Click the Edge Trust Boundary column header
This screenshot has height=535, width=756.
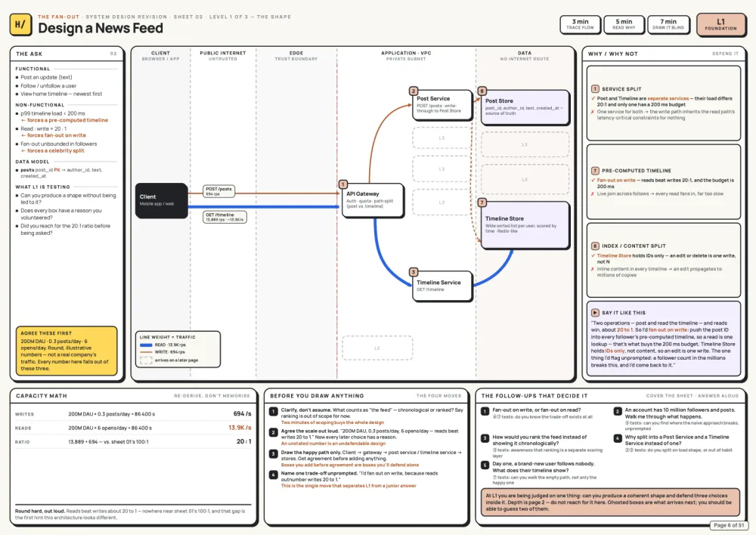[x=296, y=56]
